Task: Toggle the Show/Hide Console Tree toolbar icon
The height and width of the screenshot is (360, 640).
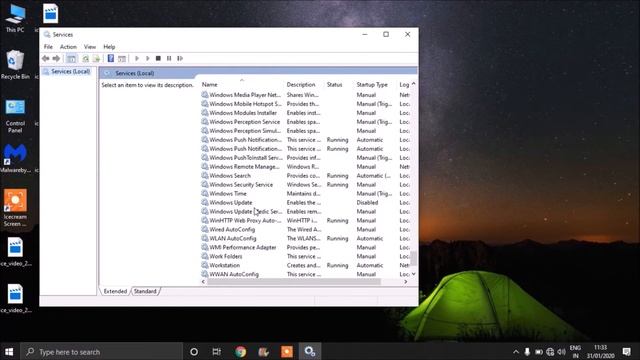Action: tap(71, 58)
